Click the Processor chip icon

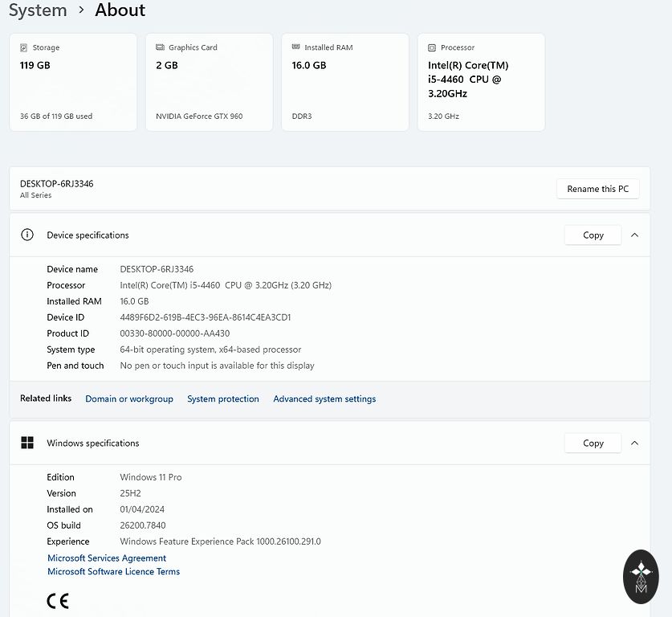[x=432, y=48]
